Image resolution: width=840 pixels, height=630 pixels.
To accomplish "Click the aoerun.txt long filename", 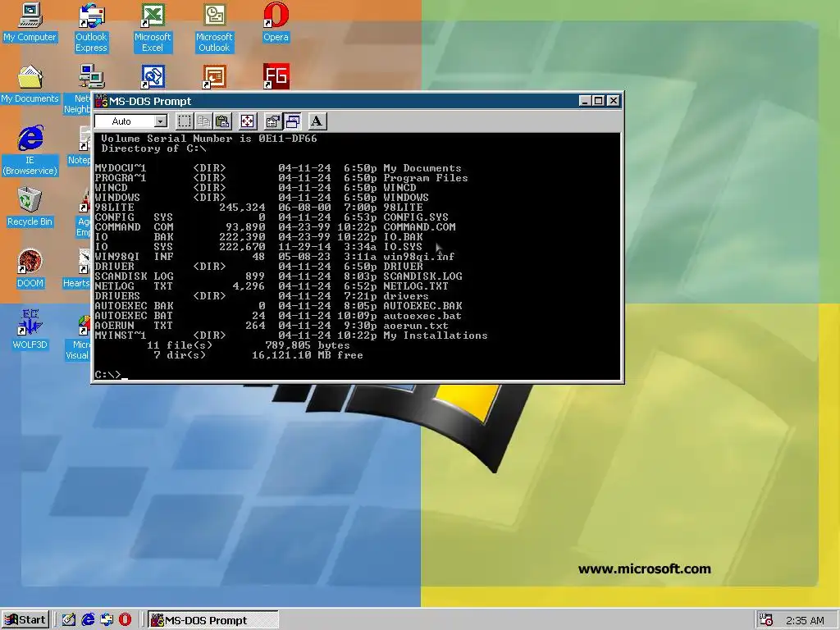I will pyautogui.click(x=416, y=325).
